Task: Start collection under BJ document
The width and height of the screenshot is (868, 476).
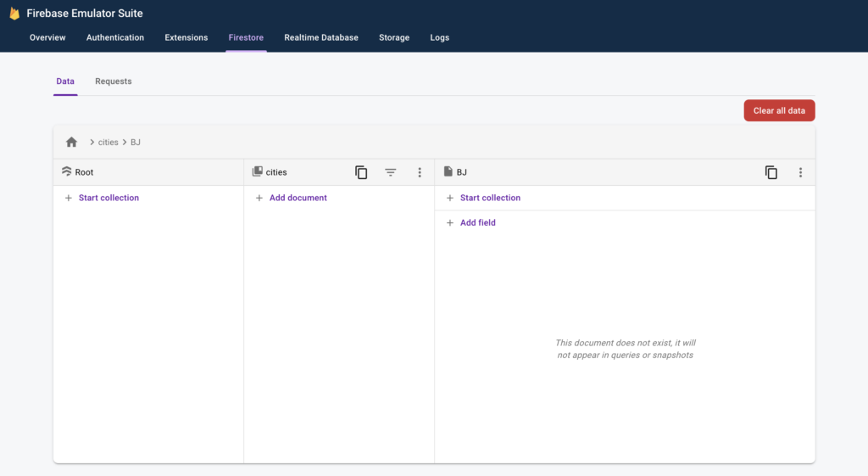Action: click(x=490, y=198)
